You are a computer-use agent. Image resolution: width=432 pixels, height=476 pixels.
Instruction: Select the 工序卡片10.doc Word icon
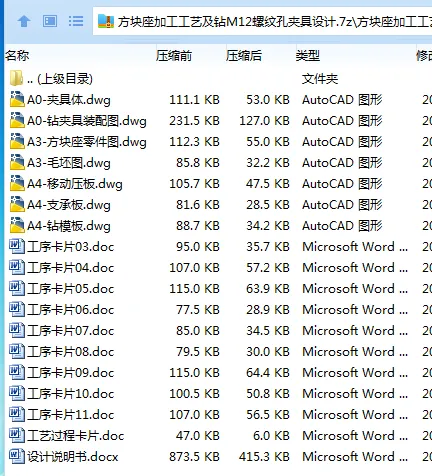(x=17, y=393)
